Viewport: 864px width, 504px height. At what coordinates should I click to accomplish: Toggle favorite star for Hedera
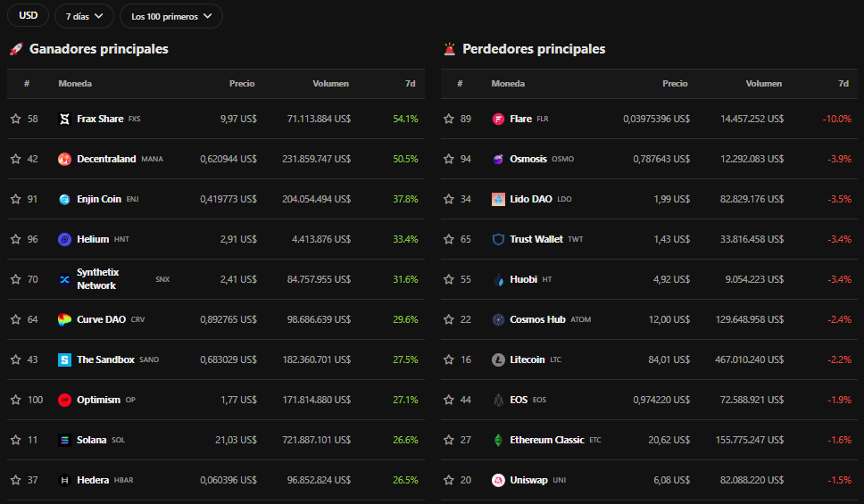point(15,480)
